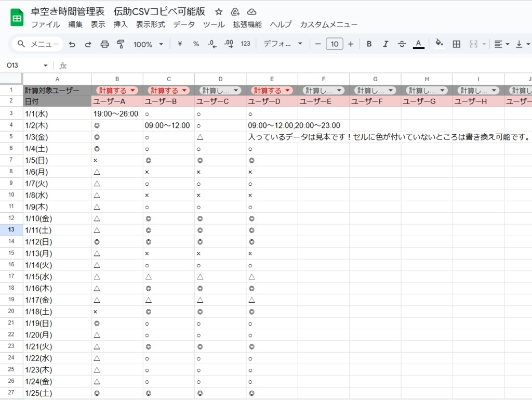Decrease decimal places
532x400 pixels.
tap(212, 44)
